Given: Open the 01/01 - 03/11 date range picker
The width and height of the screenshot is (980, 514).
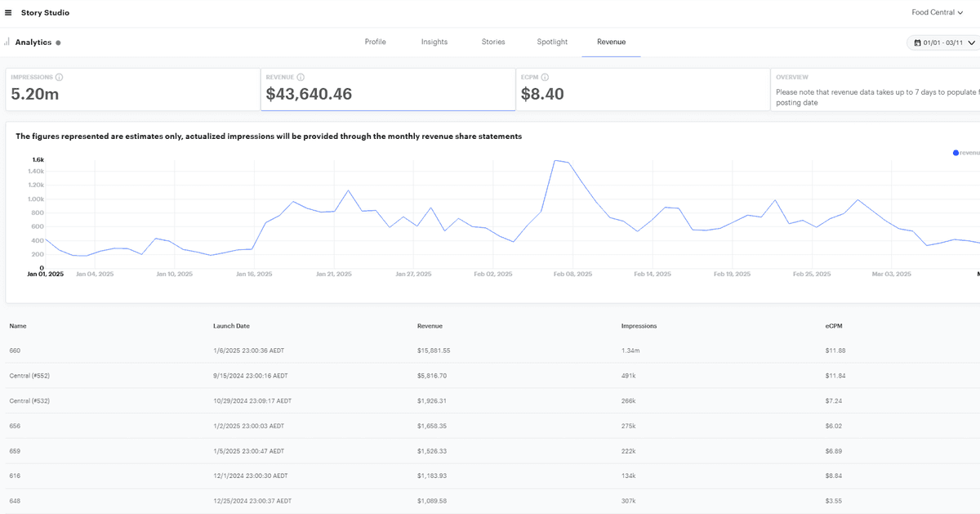Looking at the screenshot, I should coord(942,42).
